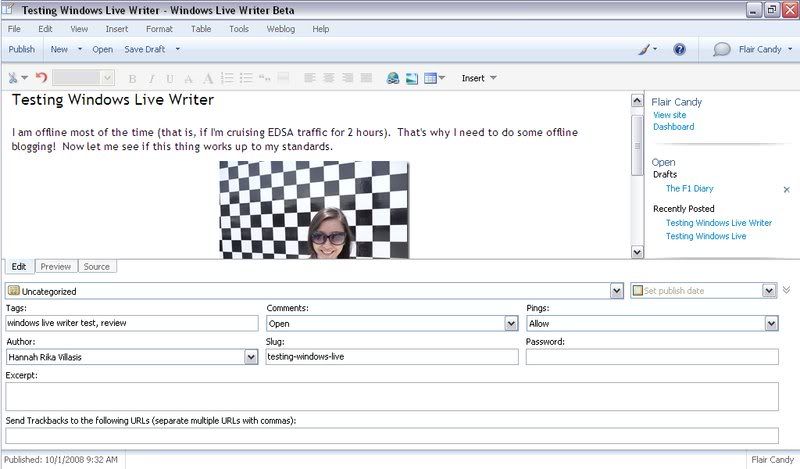This screenshot has width=800, height=469.
Task: Align text center
Action: 329,78
